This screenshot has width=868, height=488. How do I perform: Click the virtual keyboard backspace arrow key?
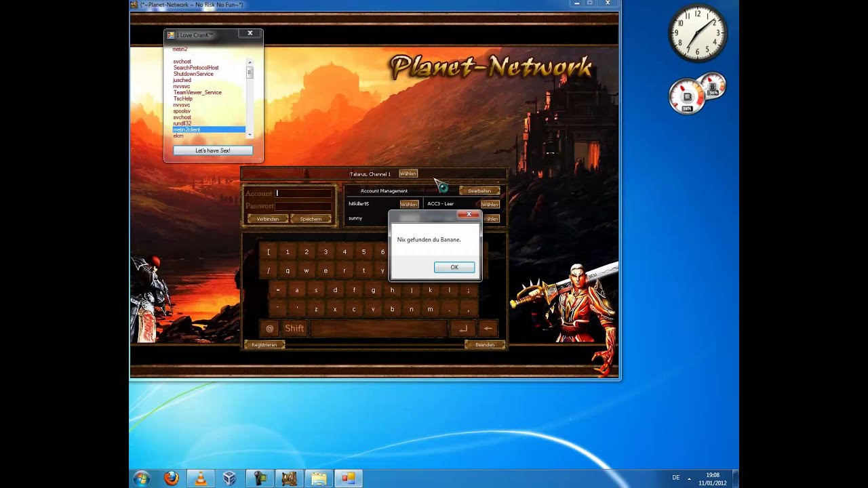tap(488, 328)
